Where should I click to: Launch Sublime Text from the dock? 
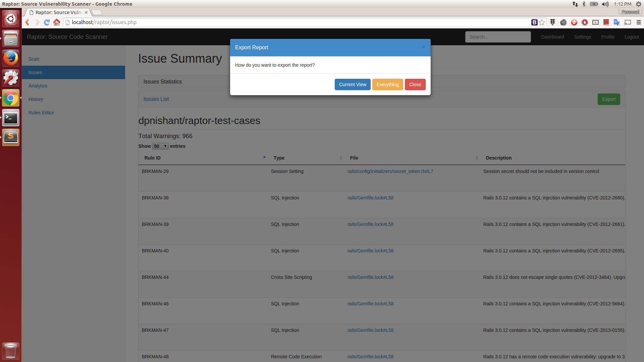pos(11,137)
